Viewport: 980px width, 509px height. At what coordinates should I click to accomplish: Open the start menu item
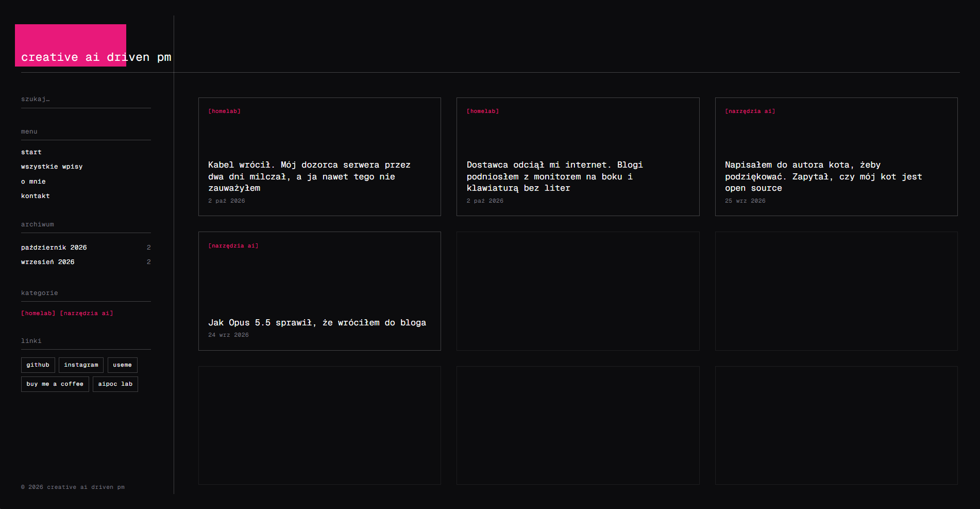(x=31, y=152)
